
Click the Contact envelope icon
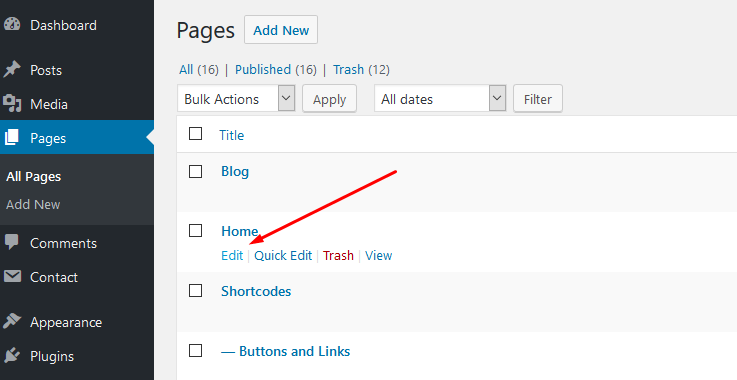[x=12, y=277]
